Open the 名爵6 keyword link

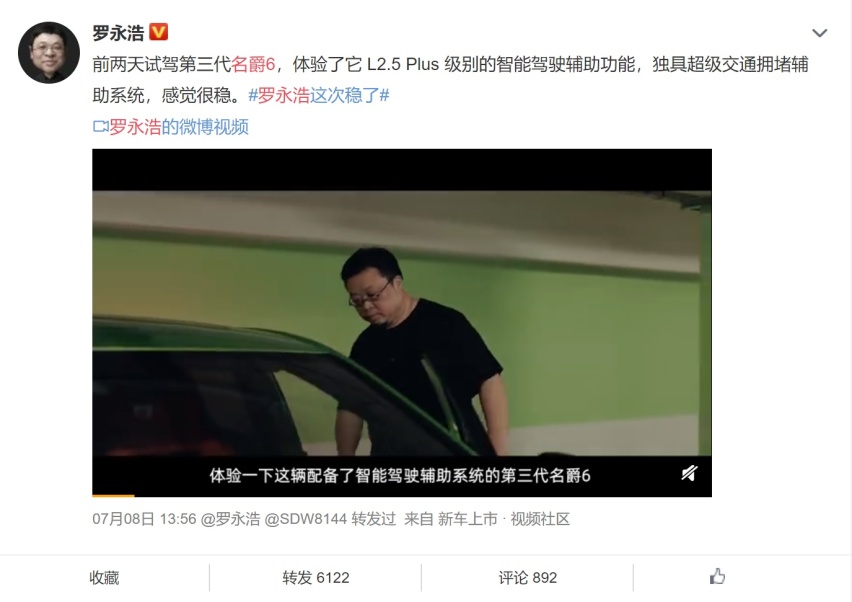[x=253, y=64]
